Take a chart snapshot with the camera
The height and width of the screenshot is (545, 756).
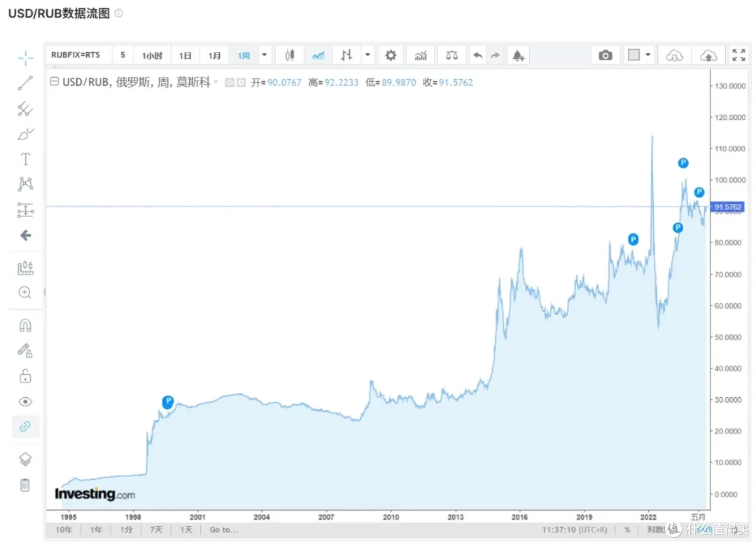click(x=605, y=55)
